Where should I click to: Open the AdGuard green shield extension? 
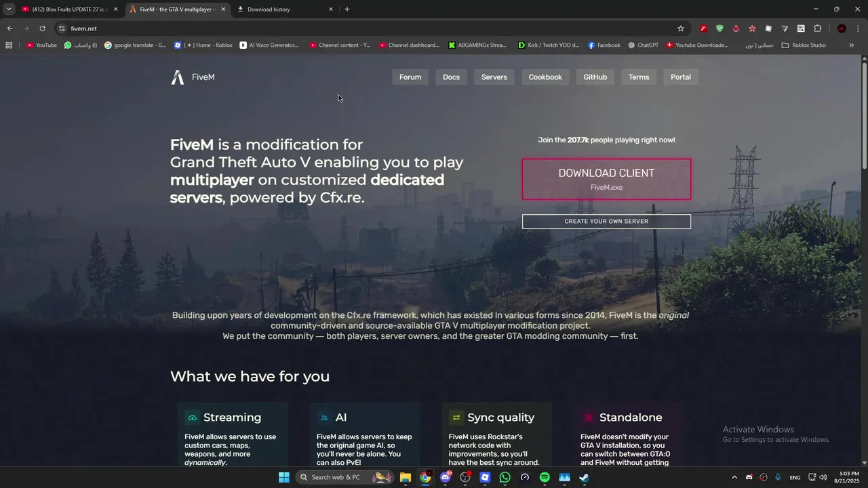pos(719,28)
